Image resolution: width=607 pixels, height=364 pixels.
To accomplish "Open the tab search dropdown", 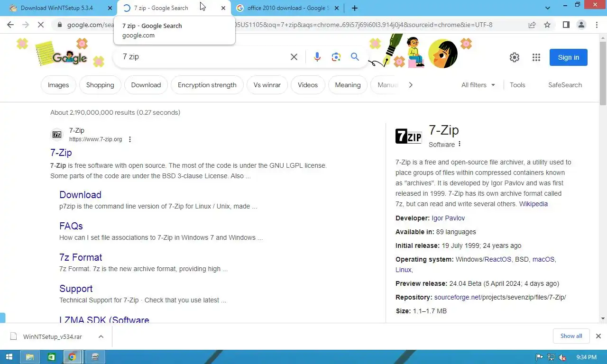I will pyautogui.click(x=548, y=8).
